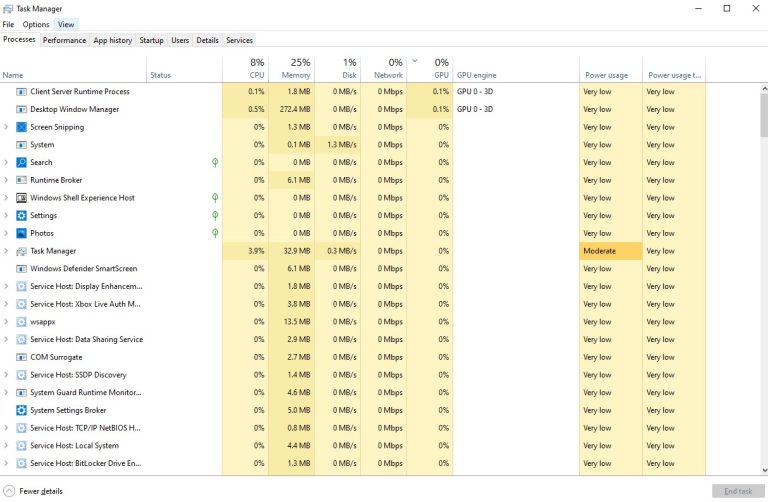
Task: Click the Windows Shell Experience Host icon
Action: pyautogui.click(x=21, y=198)
